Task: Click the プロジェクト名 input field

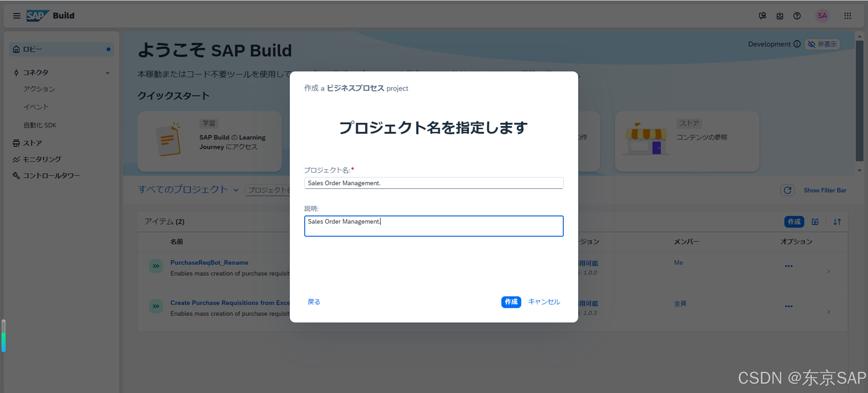Action: pos(434,183)
